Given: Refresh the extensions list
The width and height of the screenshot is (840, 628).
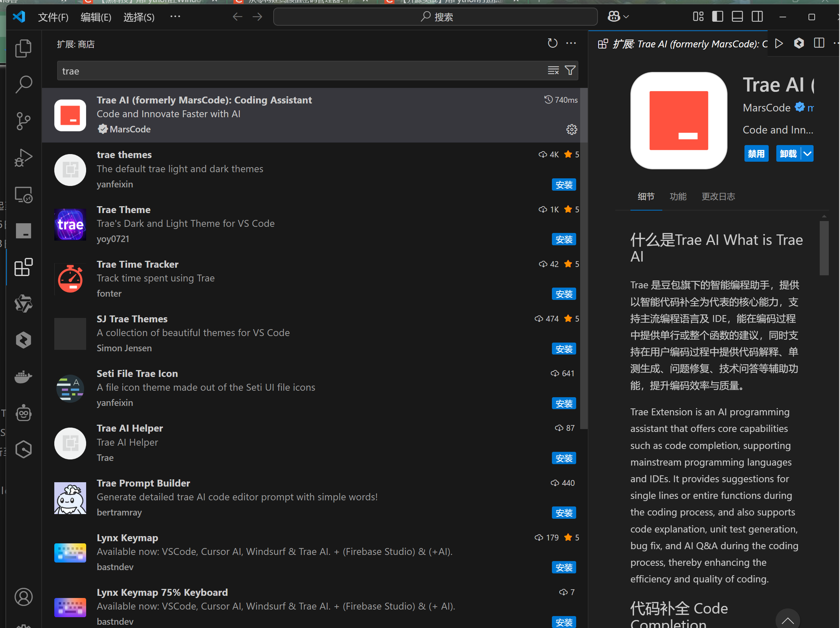Looking at the screenshot, I should (553, 43).
